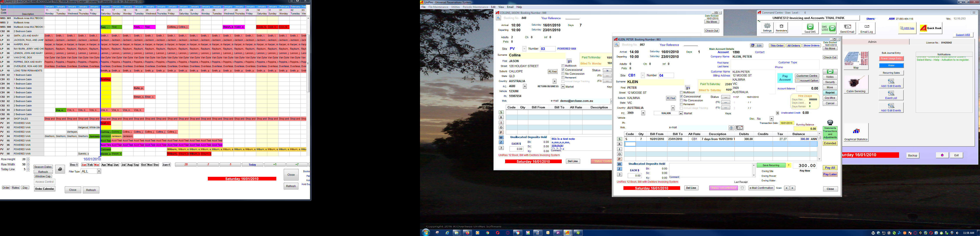Click printer icon in Booking Ledger
Viewport: 980px width, 236px height.
tap(60, 169)
